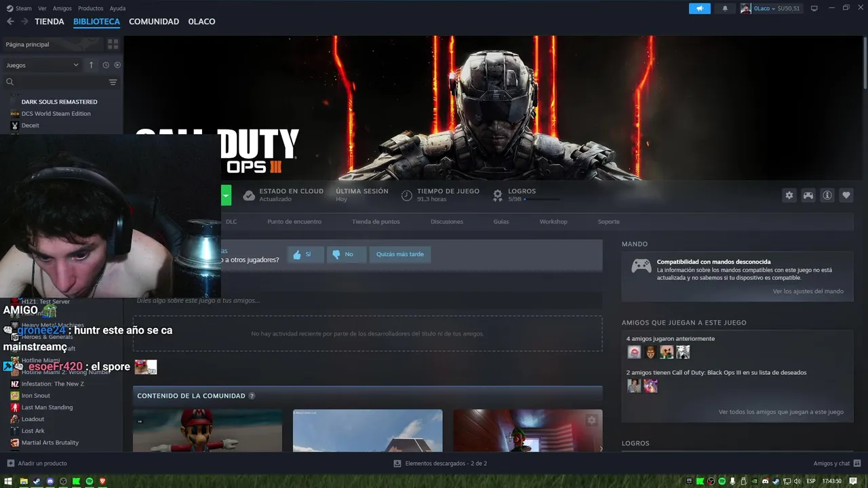
Task: Select Iron Snout in game list
Action: coord(35,396)
